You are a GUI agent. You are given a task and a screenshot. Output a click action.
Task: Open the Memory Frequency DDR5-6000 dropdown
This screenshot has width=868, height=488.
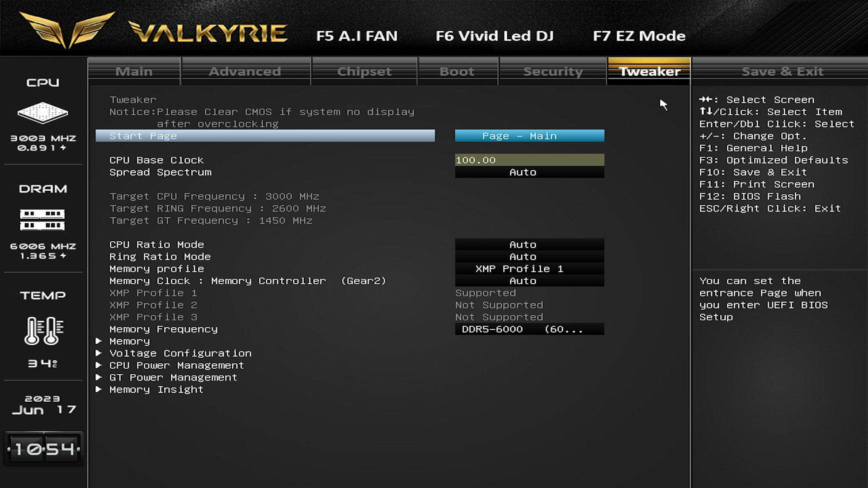click(529, 329)
